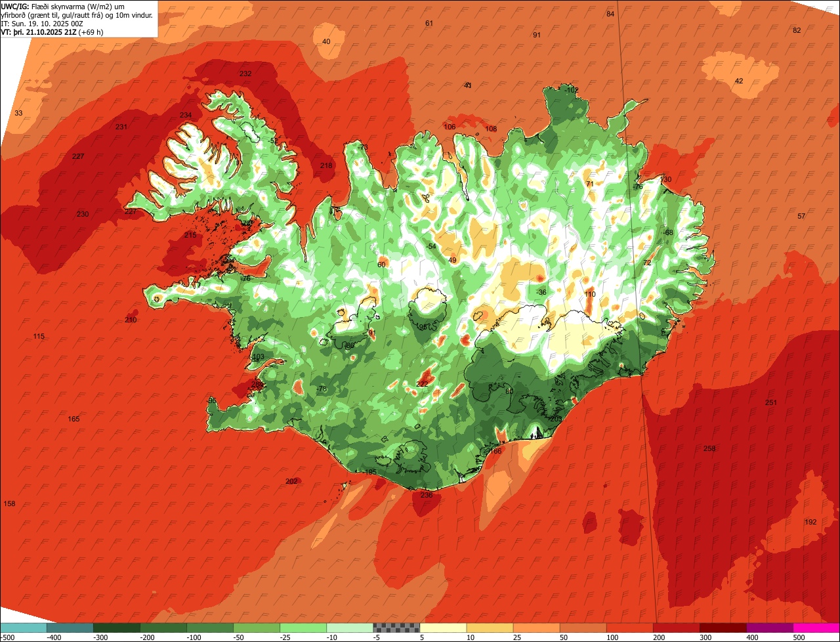Click the dark teal -400 to -300 legend swatch

click(x=70, y=628)
